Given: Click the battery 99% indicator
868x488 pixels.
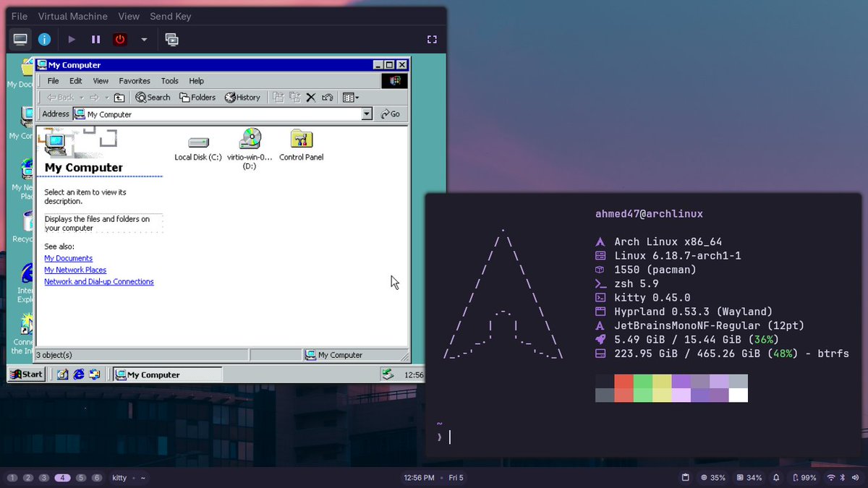Looking at the screenshot, I should [x=804, y=478].
